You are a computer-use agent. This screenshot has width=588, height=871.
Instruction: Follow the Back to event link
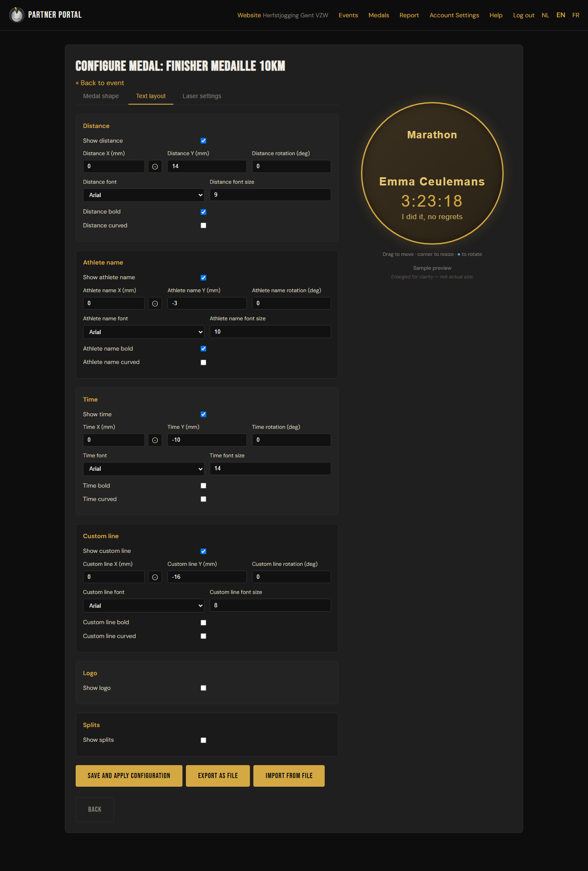click(100, 83)
